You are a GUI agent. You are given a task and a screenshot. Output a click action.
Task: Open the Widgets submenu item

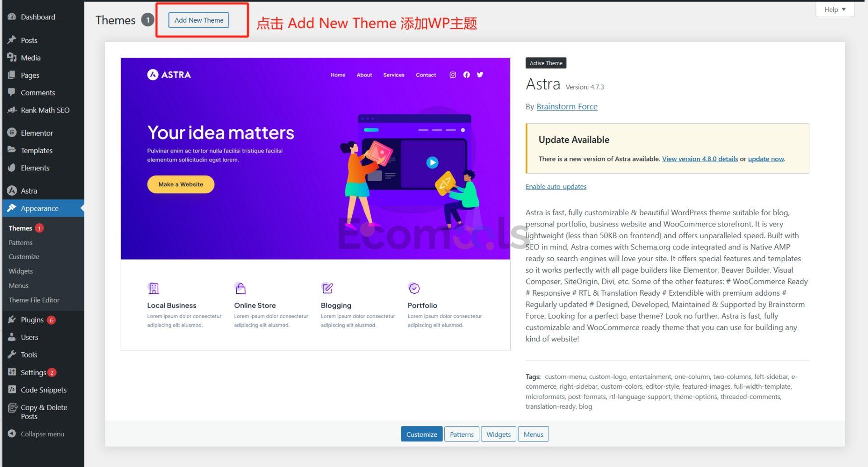[x=21, y=271]
